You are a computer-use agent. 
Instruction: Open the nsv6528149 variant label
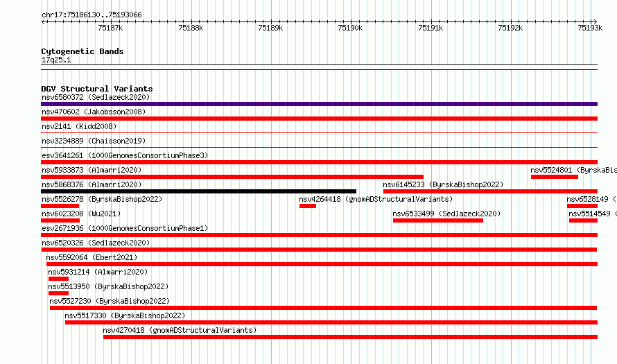click(x=592, y=199)
